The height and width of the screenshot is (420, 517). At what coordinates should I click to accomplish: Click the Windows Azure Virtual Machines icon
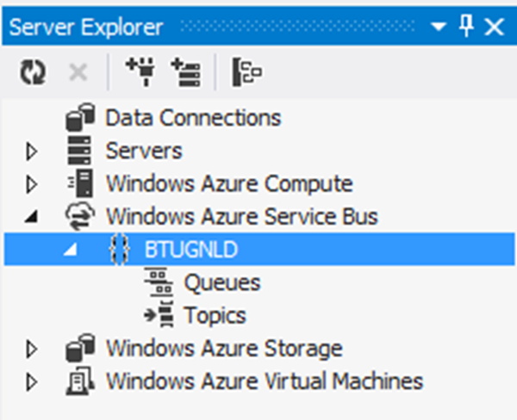coord(80,381)
